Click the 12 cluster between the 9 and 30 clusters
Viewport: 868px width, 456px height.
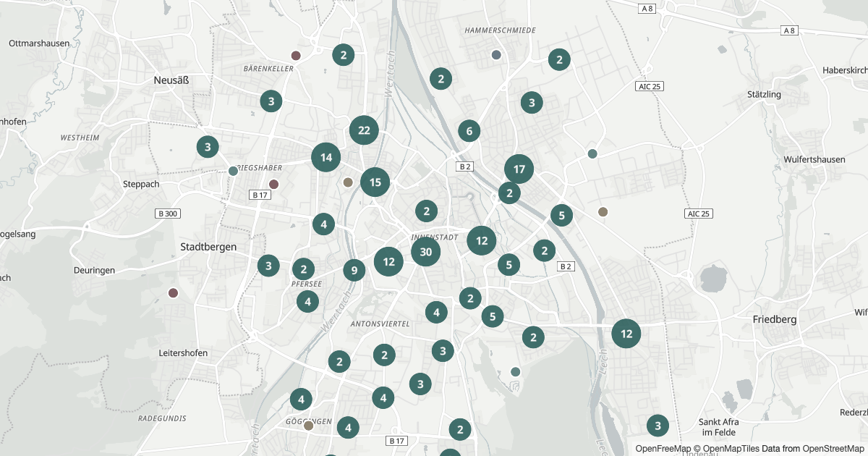388,261
